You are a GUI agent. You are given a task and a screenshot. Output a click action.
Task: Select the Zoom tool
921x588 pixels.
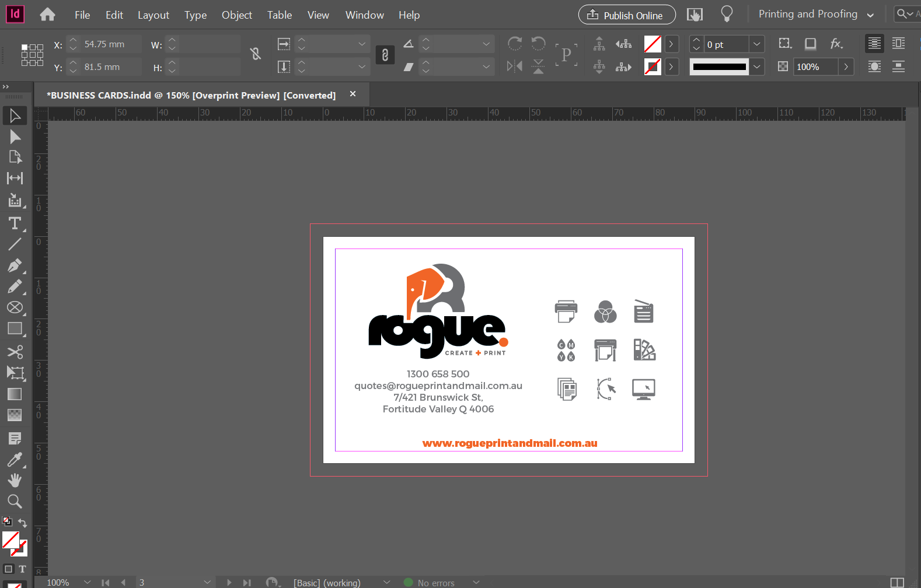15,501
